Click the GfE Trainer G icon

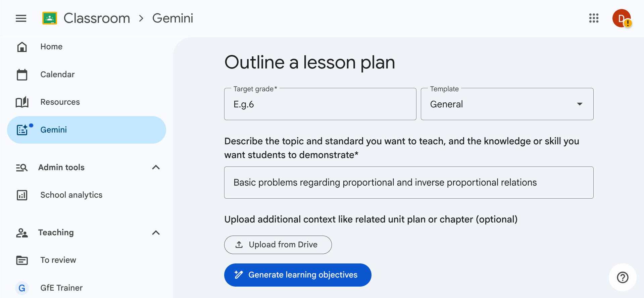pos(22,288)
